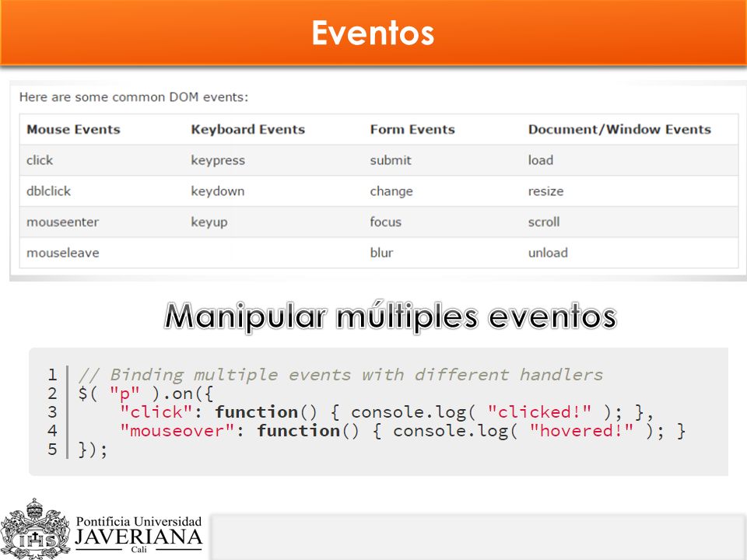This screenshot has height=560, width=747.
Task: Click the "Mouse Events" column header
Action: coord(73,130)
